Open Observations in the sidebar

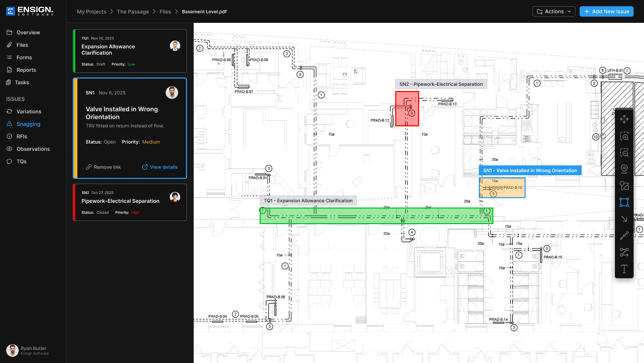pyautogui.click(x=33, y=149)
